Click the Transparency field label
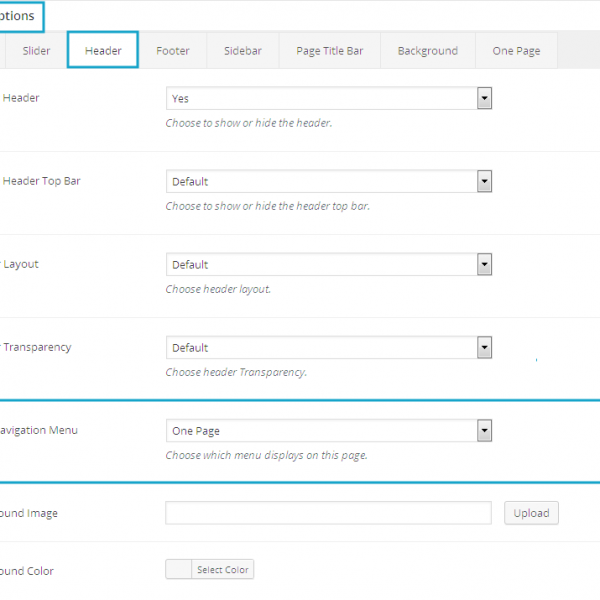 37,347
